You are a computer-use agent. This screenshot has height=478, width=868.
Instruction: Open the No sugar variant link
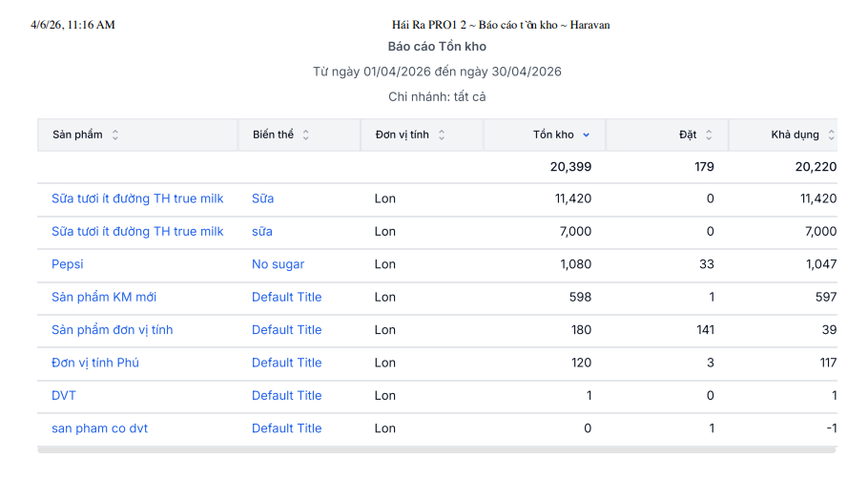click(x=279, y=264)
